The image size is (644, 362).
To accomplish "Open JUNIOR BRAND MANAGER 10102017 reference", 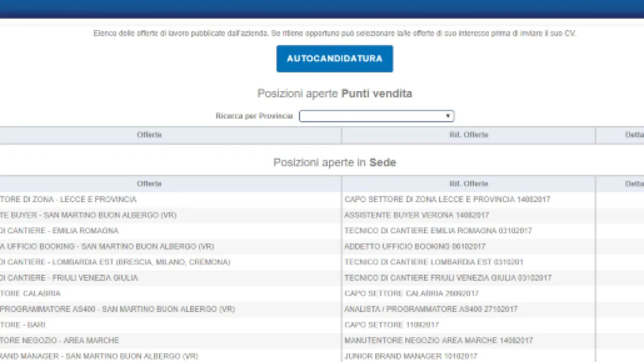I will coord(411,356).
